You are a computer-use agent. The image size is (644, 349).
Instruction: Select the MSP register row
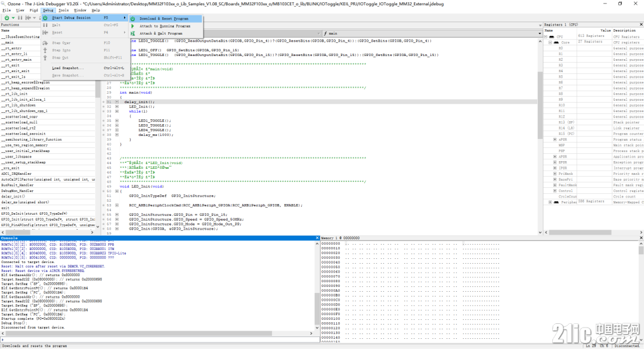(593, 145)
